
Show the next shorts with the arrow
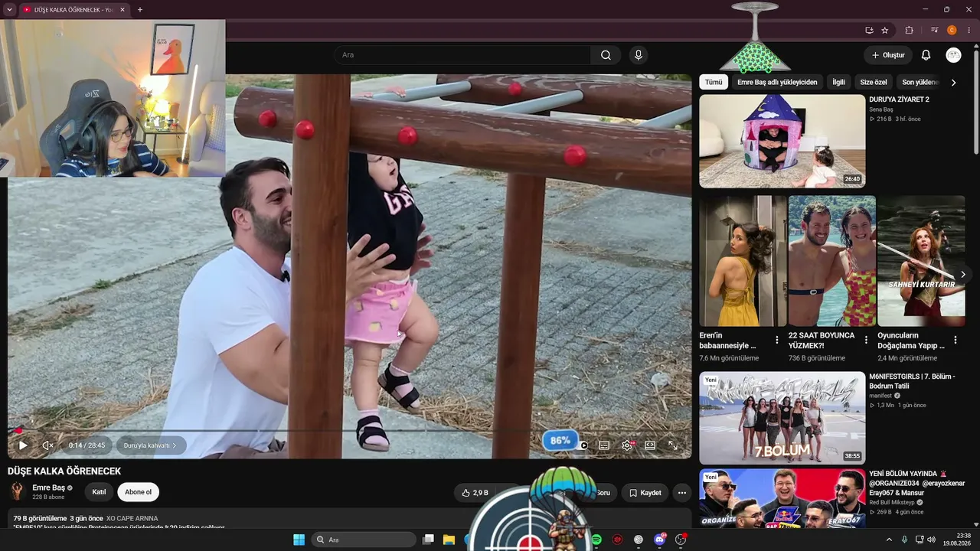[x=962, y=274]
